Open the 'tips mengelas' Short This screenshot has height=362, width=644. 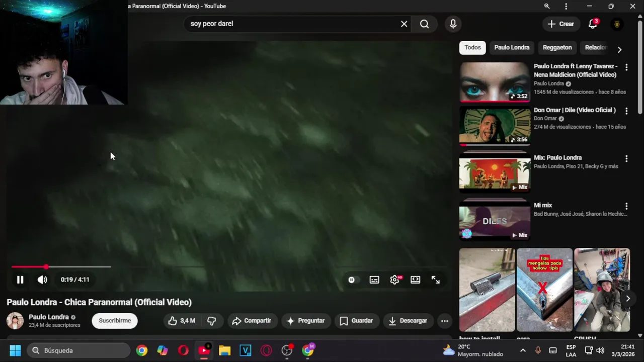tap(544, 290)
